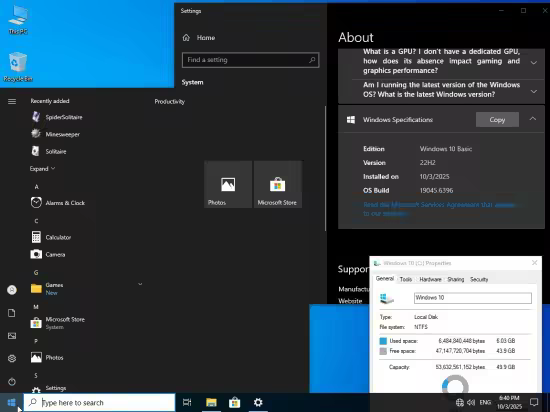This screenshot has width=550, height=412.
Task: Open Task View on the taskbar
Action: (187, 403)
